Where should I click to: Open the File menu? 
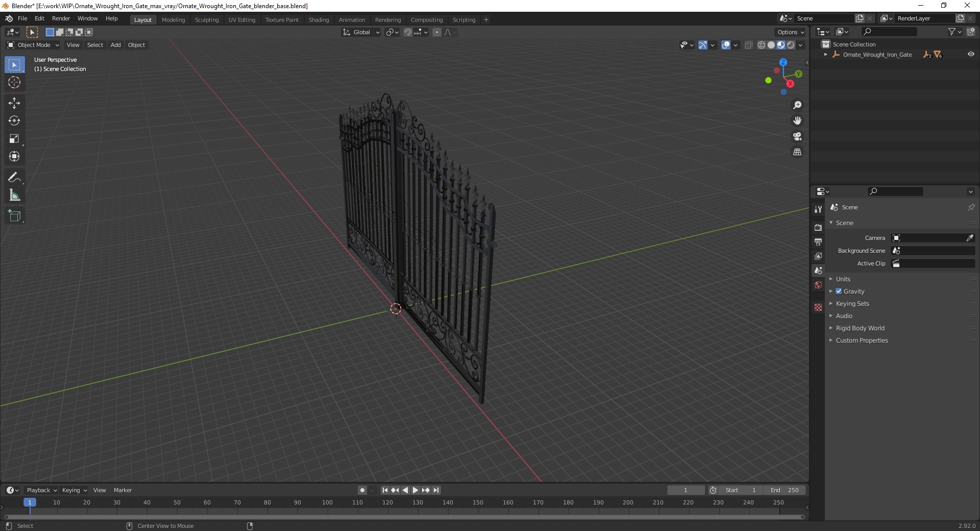22,18
